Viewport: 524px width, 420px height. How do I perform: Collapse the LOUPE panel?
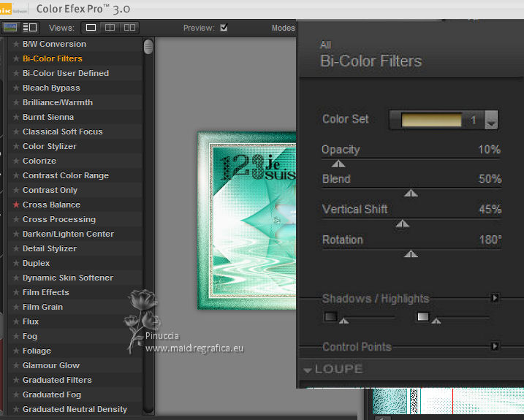pyautogui.click(x=308, y=370)
